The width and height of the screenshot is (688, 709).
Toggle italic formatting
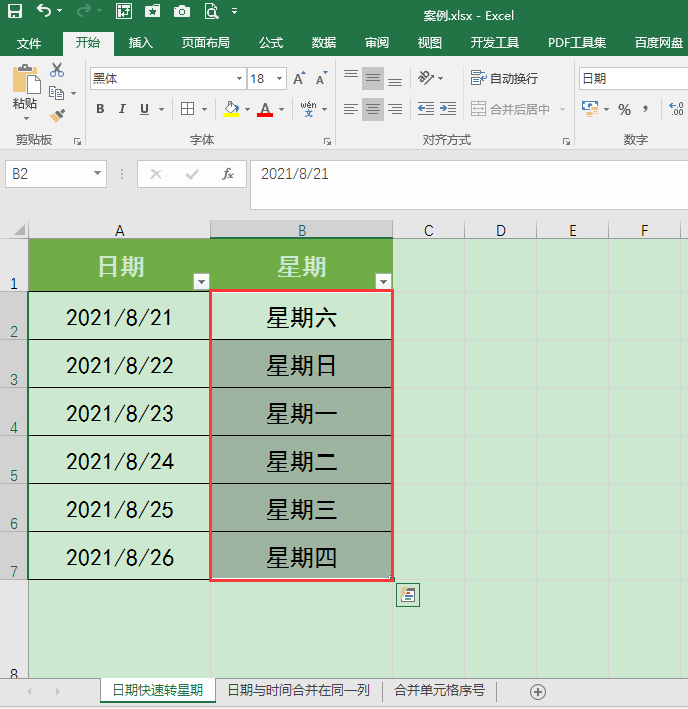click(x=122, y=109)
